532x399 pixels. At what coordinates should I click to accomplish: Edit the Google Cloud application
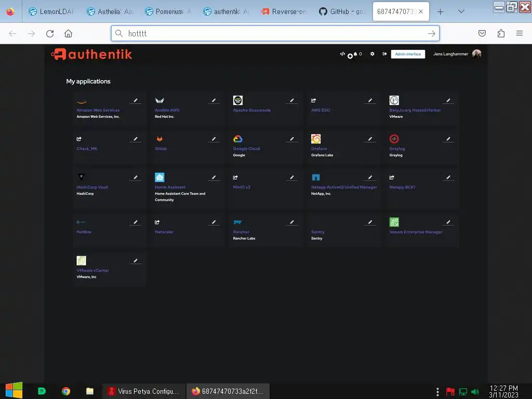coord(292,139)
